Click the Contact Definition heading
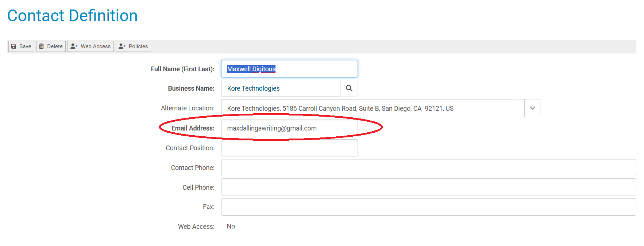Image resolution: width=644 pixels, height=246 pixels. (72, 16)
